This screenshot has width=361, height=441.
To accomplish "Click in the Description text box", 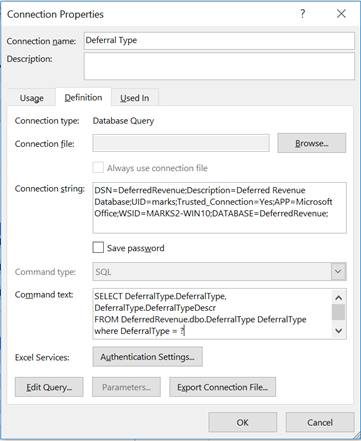I will coord(219,66).
